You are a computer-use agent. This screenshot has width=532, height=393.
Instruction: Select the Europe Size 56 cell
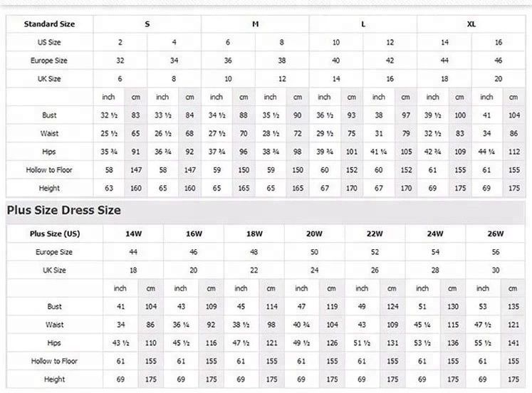point(496,252)
